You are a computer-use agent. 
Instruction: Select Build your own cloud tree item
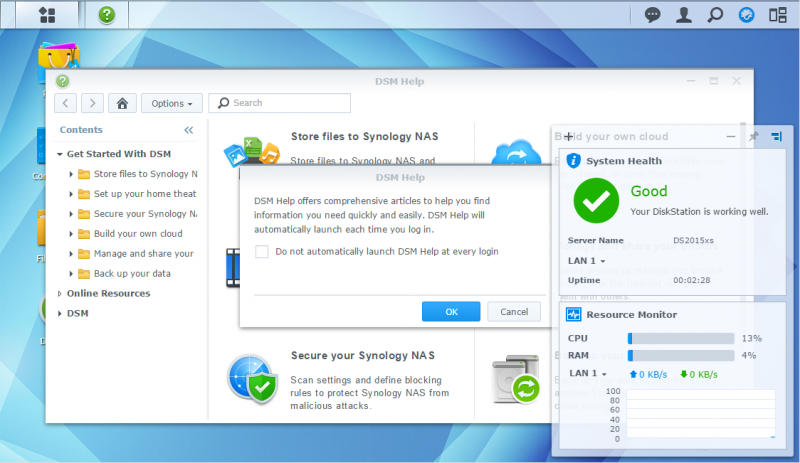click(138, 234)
